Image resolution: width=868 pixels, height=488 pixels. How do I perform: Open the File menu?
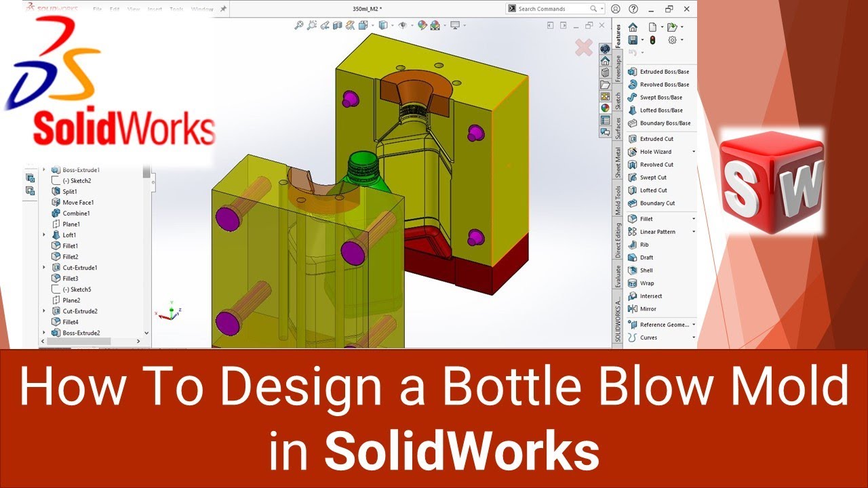pyautogui.click(x=97, y=9)
